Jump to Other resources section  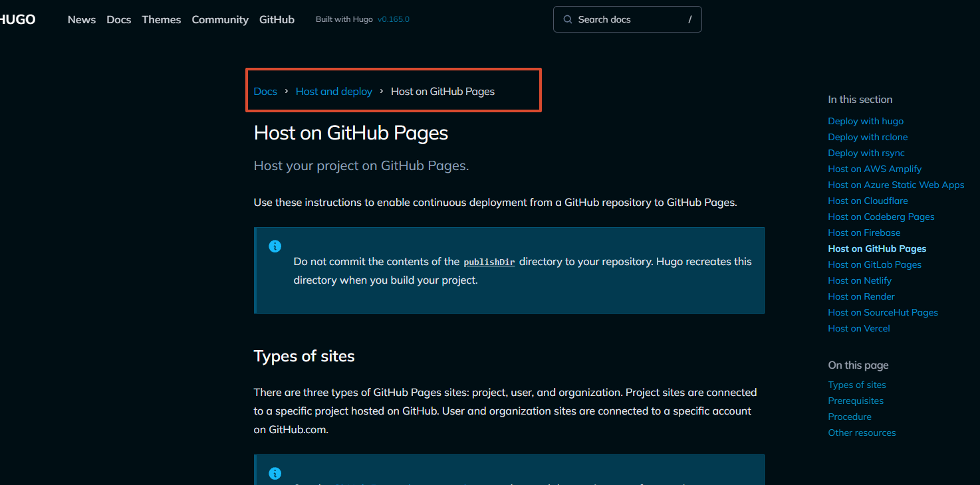point(862,433)
